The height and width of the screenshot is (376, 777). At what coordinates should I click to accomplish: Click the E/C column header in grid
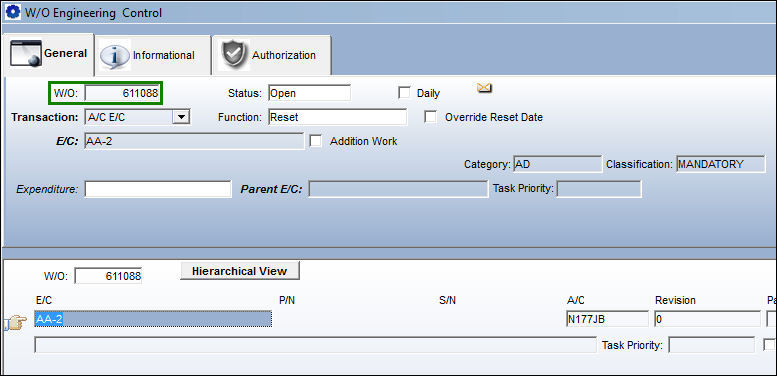(x=44, y=300)
